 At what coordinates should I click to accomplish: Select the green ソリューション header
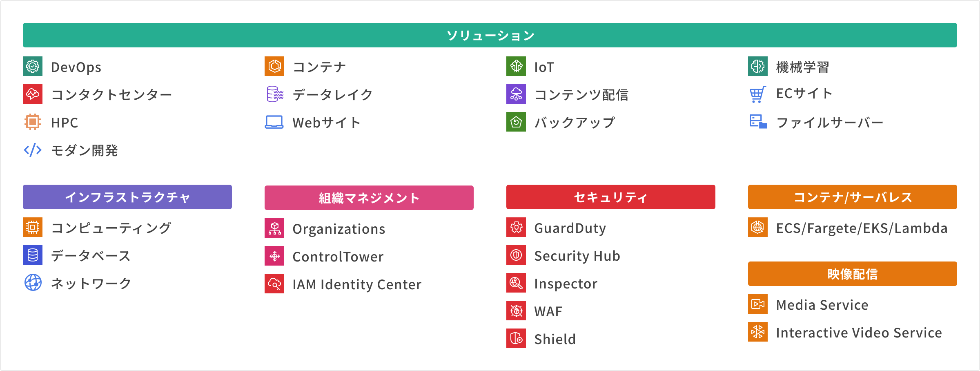(490, 35)
